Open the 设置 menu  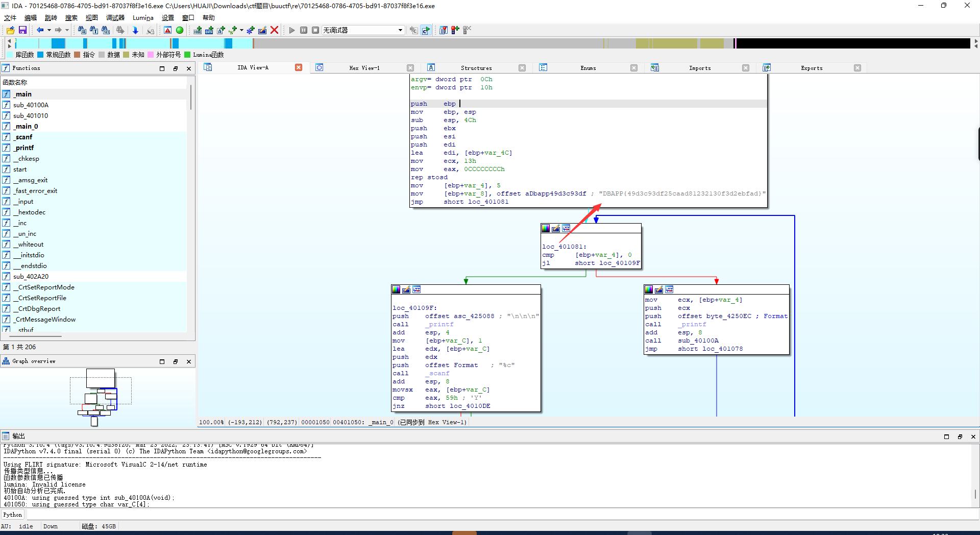pyautogui.click(x=168, y=17)
